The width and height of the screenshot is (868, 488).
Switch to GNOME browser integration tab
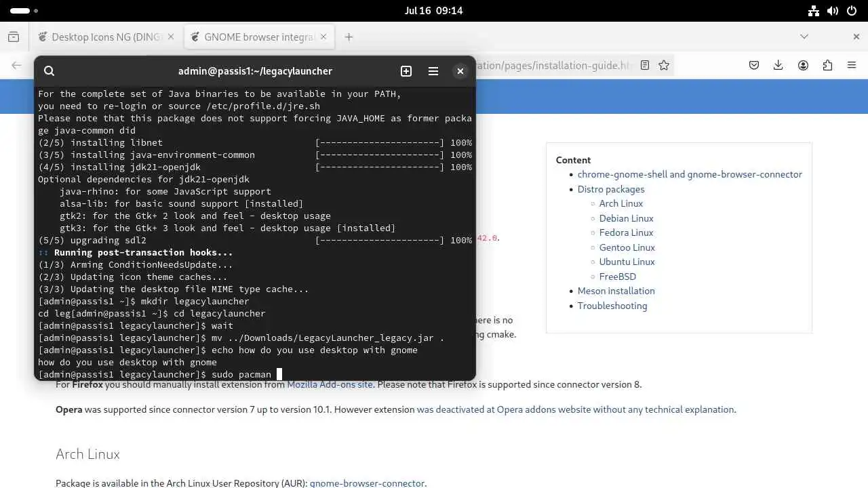[259, 37]
